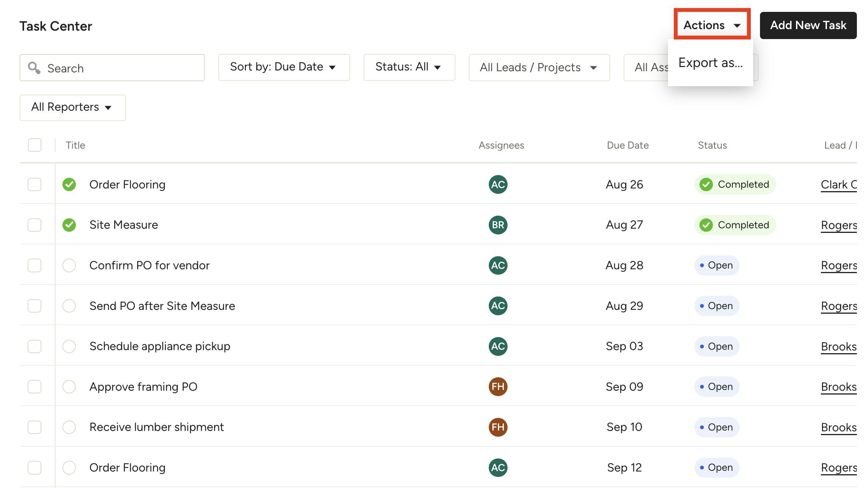Open the Sort by: Due Date dropdown

point(283,67)
